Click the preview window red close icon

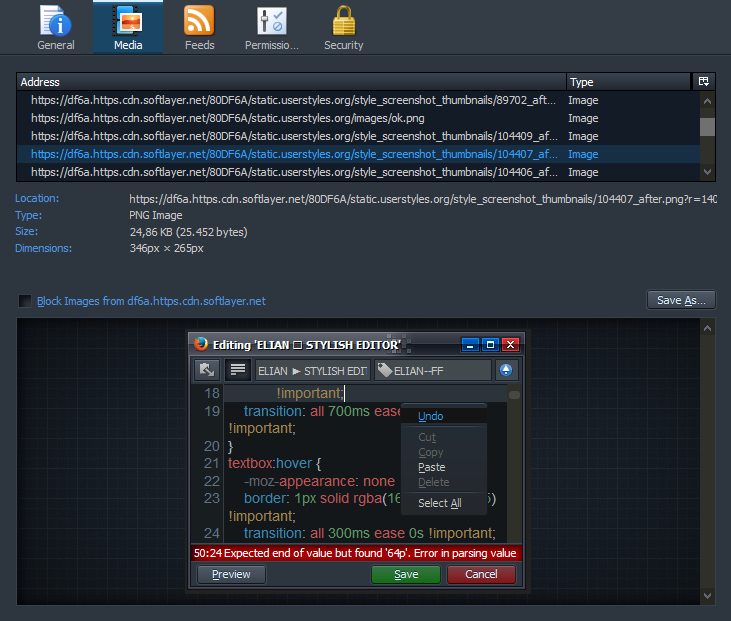[x=510, y=345]
